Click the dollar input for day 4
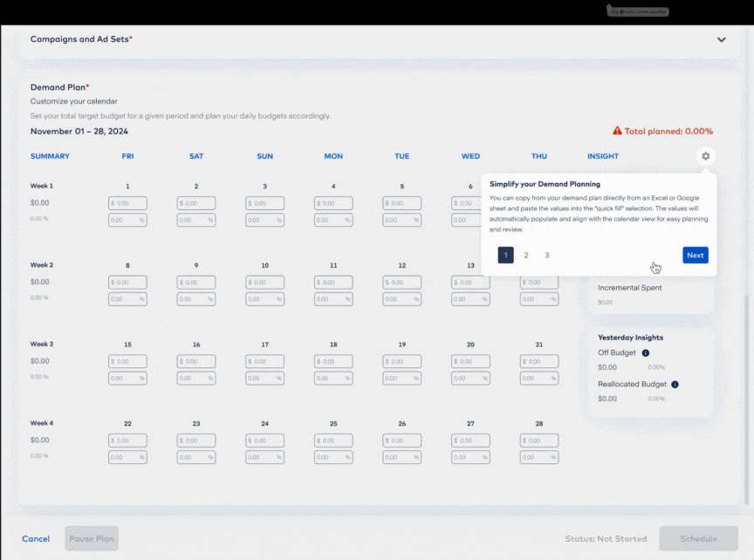 [x=333, y=203]
